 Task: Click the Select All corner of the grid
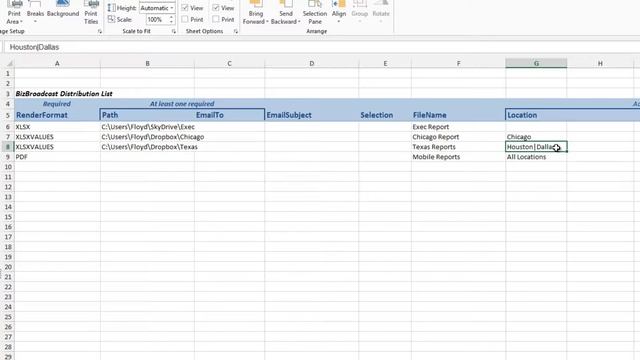pyautogui.click(x=8, y=63)
